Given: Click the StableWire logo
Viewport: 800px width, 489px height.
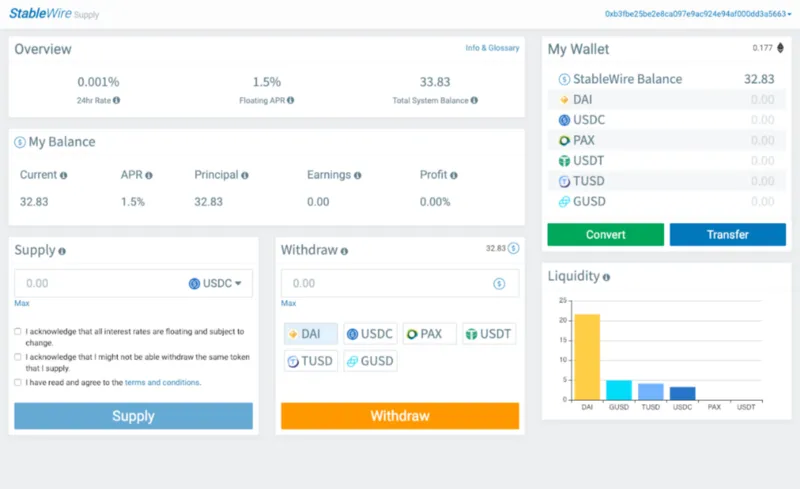Looking at the screenshot, I should pos(40,13).
